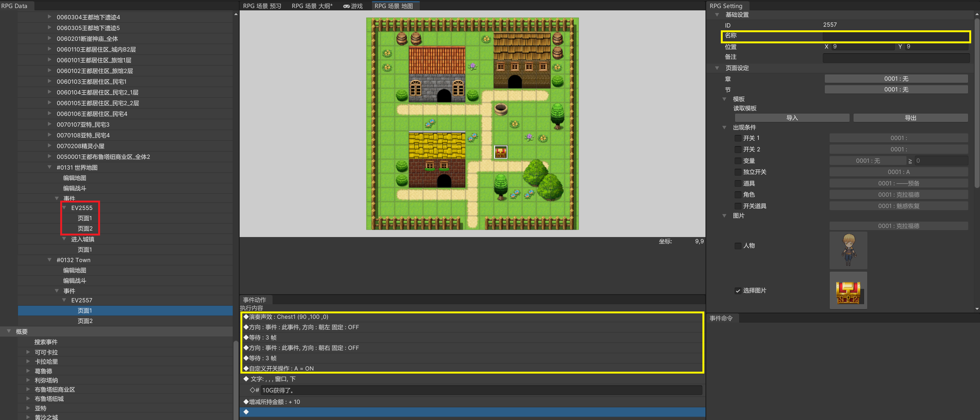
Task: Click the gamepad icon on the 游戏 tab
Action: point(346,6)
